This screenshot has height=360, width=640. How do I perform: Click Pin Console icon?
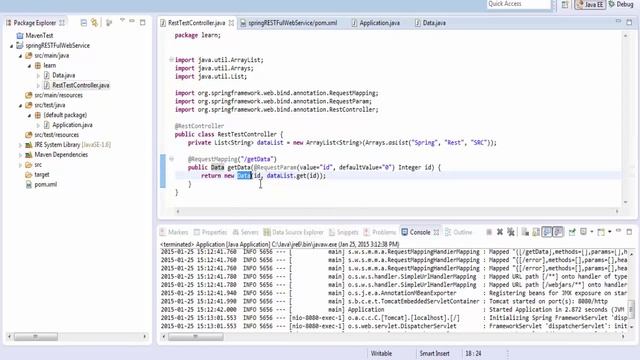coord(572,232)
